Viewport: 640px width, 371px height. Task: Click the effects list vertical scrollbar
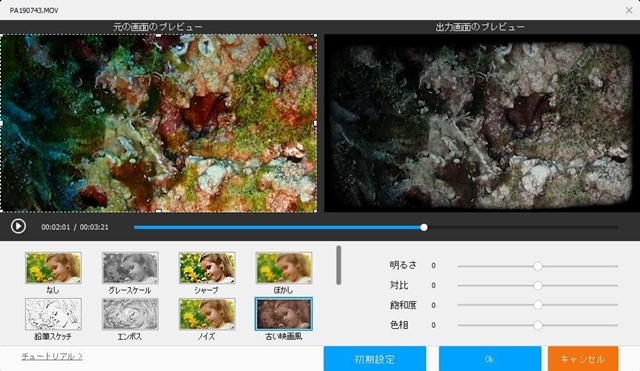click(x=338, y=265)
